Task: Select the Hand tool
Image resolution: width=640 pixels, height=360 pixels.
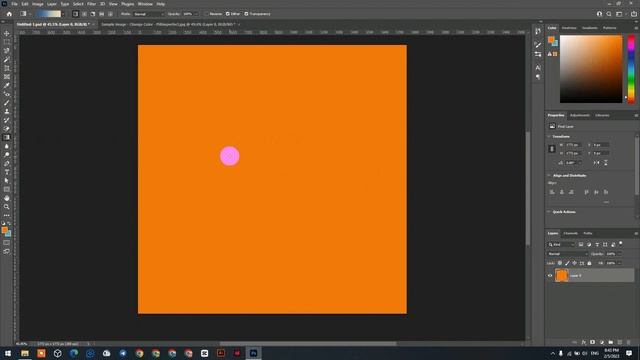Action: pyautogui.click(x=7, y=198)
